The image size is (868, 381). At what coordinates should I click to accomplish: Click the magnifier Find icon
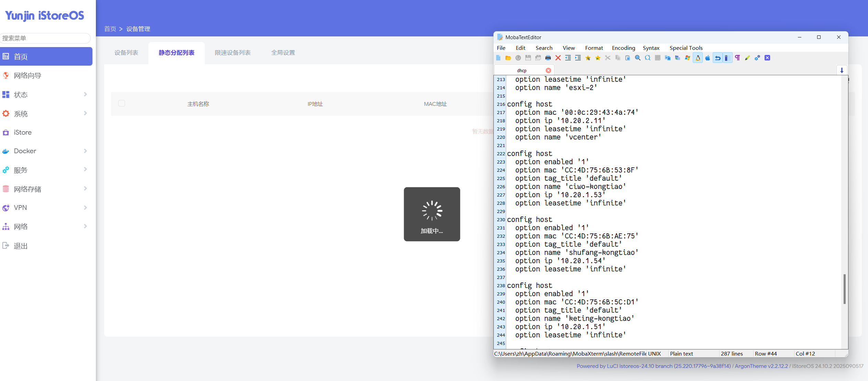pos(637,58)
